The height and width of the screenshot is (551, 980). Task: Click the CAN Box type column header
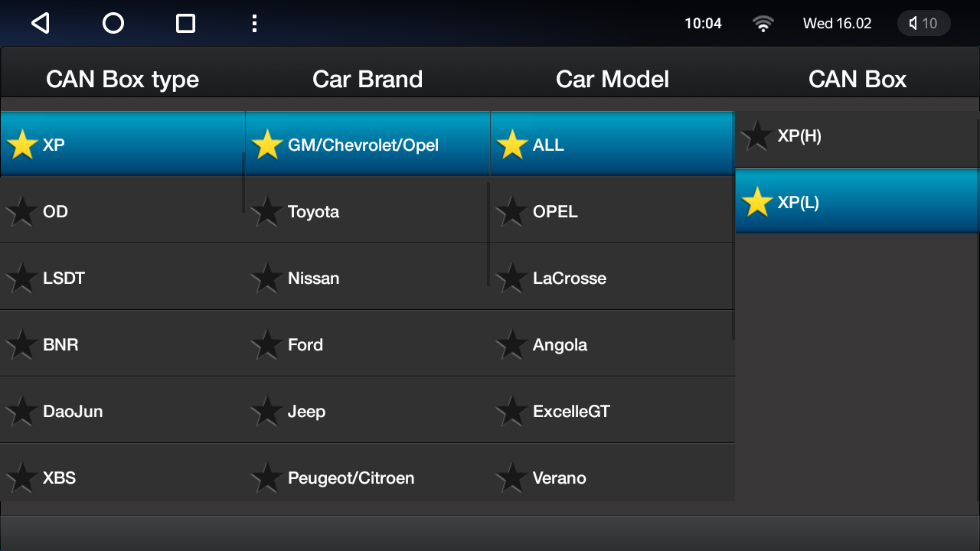(x=122, y=80)
